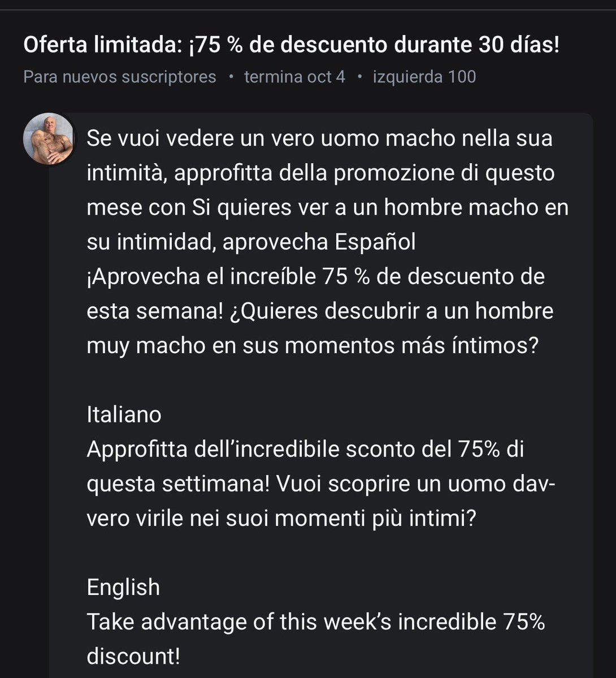Select line questa settimana! Vuoi scoprire un uomo

(x=322, y=484)
